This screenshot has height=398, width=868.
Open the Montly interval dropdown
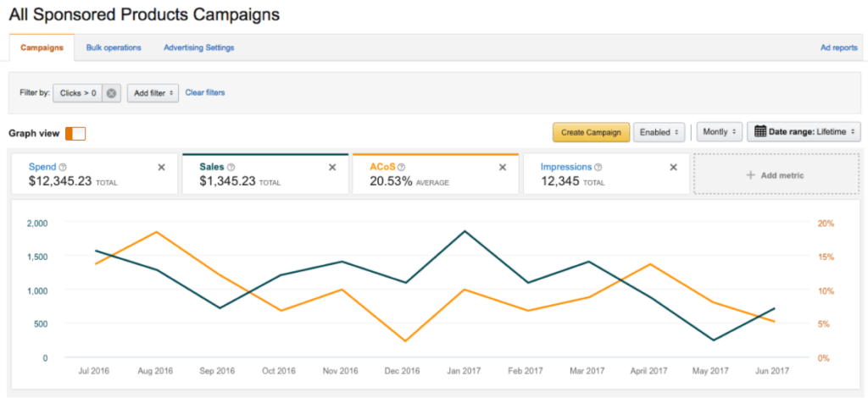click(x=719, y=132)
